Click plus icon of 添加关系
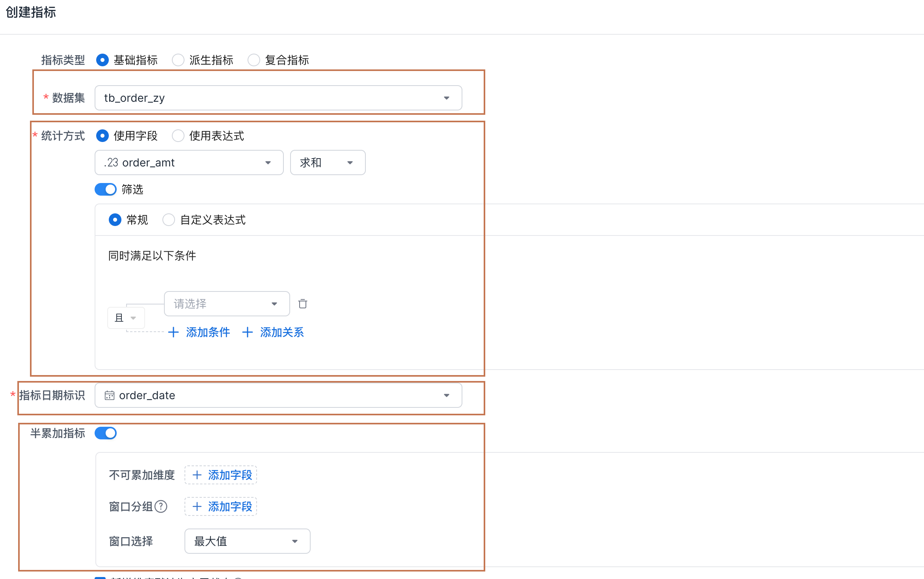The height and width of the screenshot is (579, 924). (248, 332)
